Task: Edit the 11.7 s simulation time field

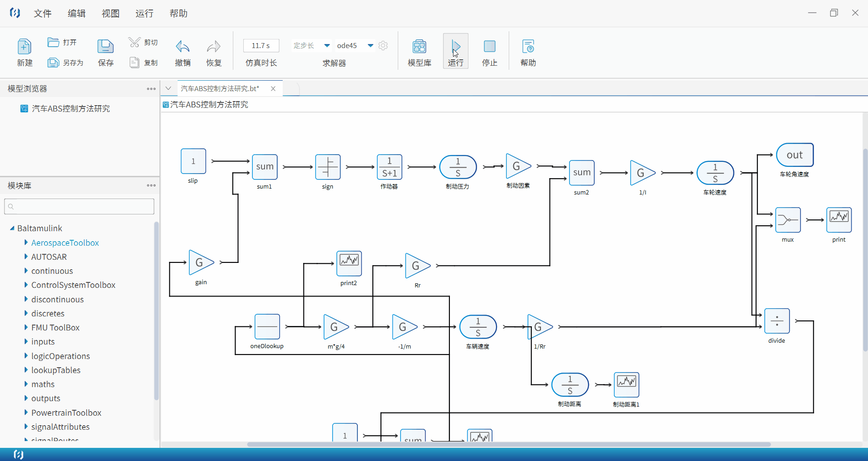Action: 261,45
